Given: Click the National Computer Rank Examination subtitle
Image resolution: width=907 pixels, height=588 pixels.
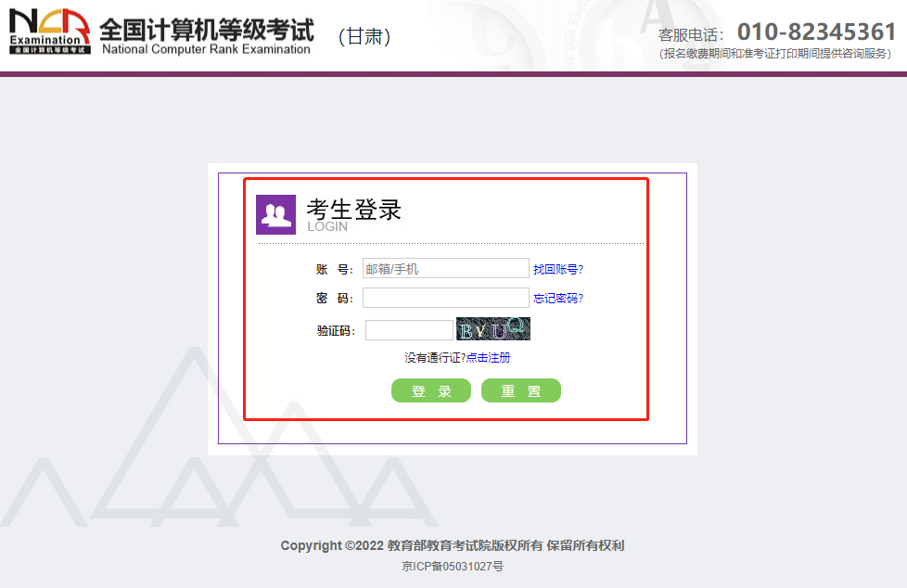Looking at the screenshot, I should 206,49.
